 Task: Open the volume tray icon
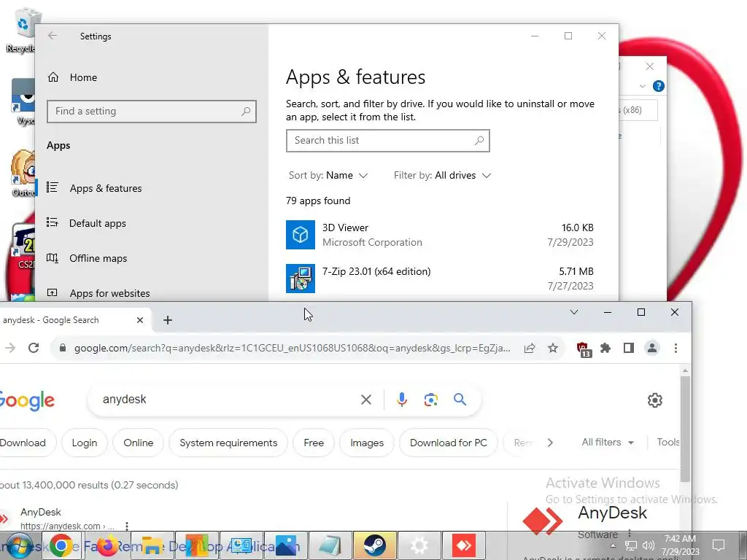point(648,545)
